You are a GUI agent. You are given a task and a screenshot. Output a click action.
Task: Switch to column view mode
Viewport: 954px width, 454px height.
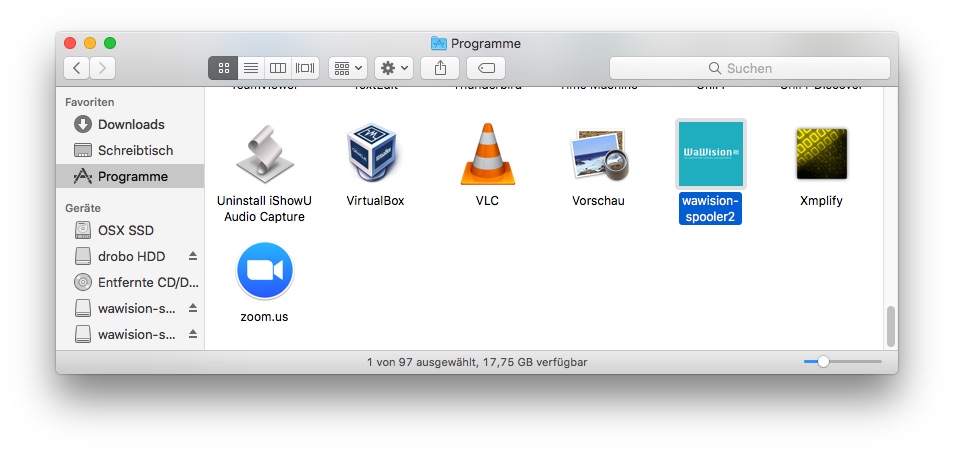278,68
